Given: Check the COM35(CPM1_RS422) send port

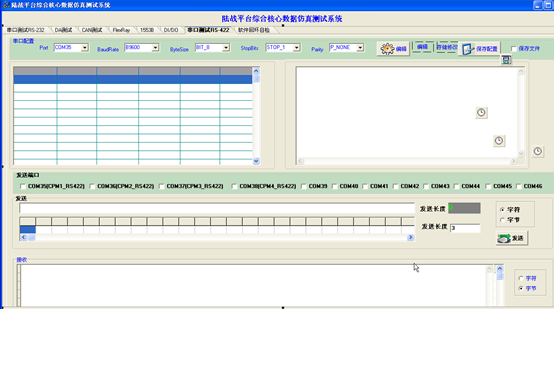Looking at the screenshot, I should pyautogui.click(x=23, y=186).
